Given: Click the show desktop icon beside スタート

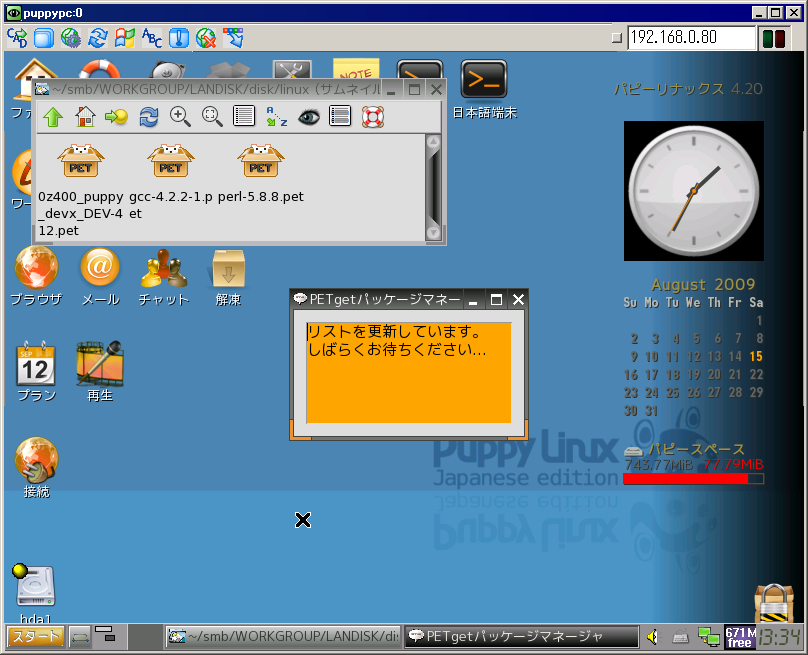Looking at the screenshot, I should point(80,637).
